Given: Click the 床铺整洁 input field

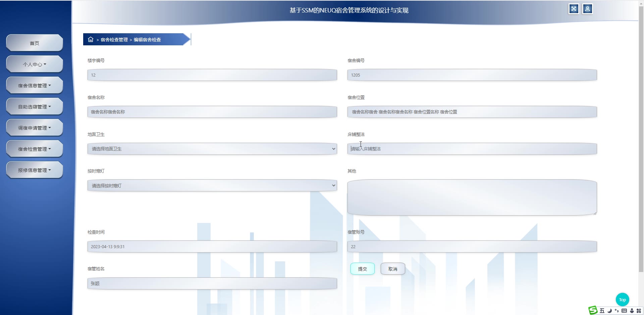Looking at the screenshot, I should pyautogui.click(x=472, y=149).
